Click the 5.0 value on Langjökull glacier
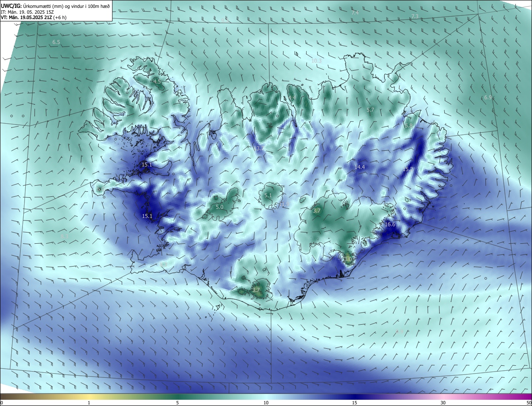532x406 pixels. pos(219,207)
